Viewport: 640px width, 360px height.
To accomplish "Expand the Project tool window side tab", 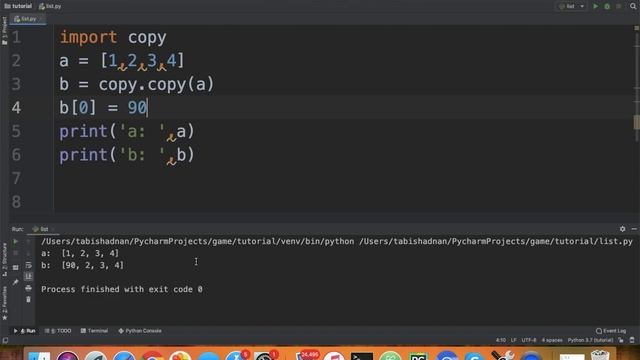I will pyautogui.click(x=4, y=31).
